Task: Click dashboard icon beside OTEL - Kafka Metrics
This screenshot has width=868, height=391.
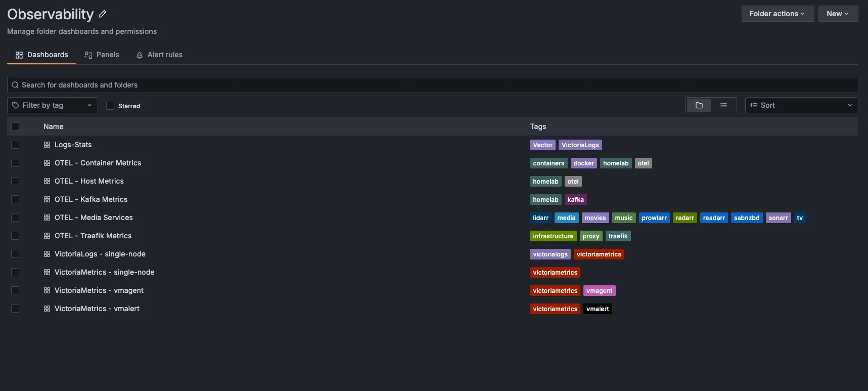Action: [x=47, y=199]
